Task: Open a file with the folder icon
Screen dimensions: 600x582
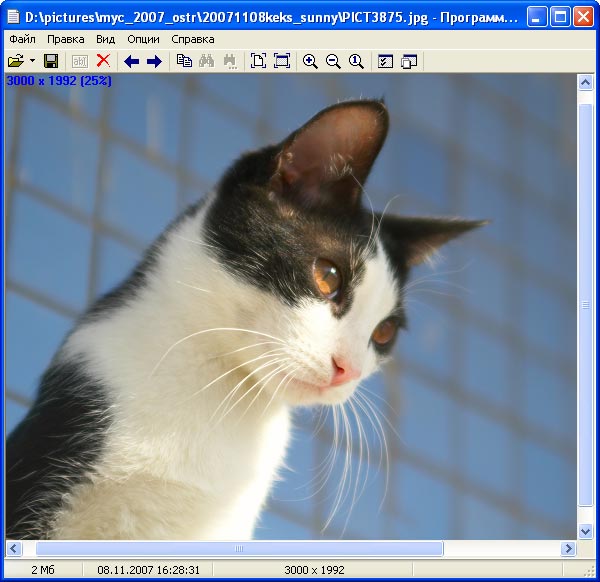Action: click(x=16, y=61)
